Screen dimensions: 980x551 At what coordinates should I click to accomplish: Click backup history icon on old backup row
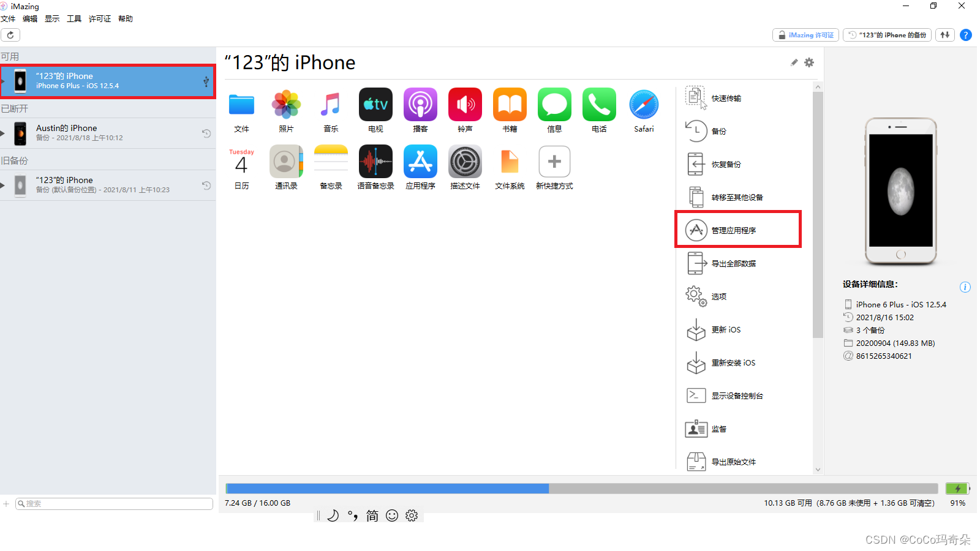coord(206,185)
